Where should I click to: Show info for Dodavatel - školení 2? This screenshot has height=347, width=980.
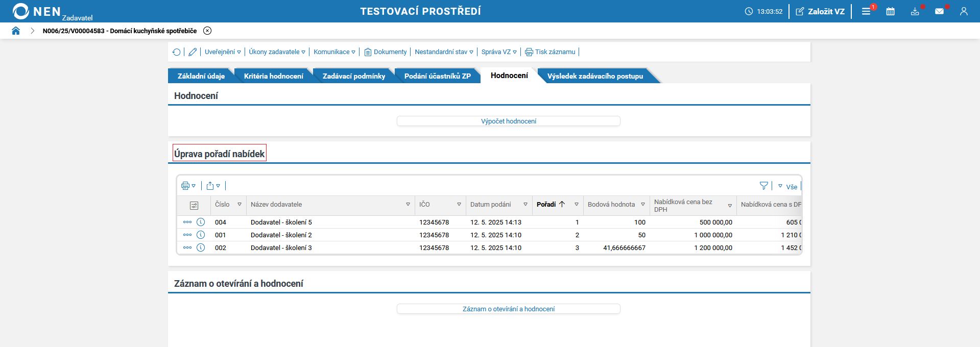pyautogui.click(x=201, y=235)
